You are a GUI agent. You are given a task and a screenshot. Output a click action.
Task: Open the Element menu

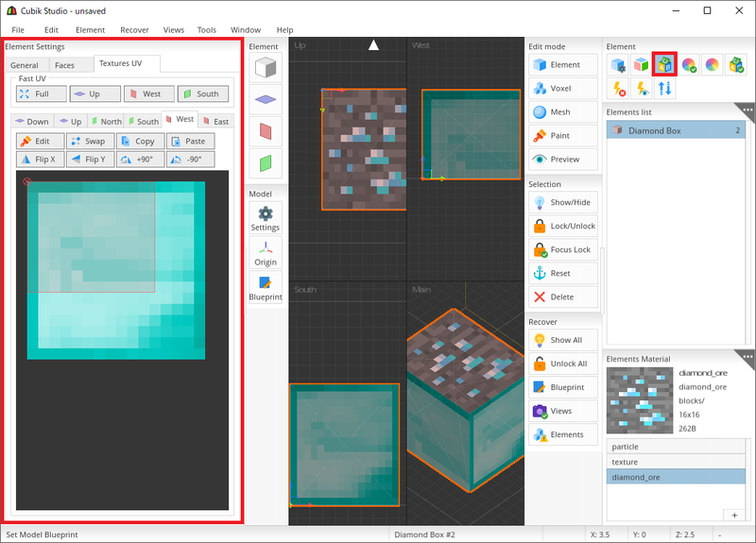90,30
